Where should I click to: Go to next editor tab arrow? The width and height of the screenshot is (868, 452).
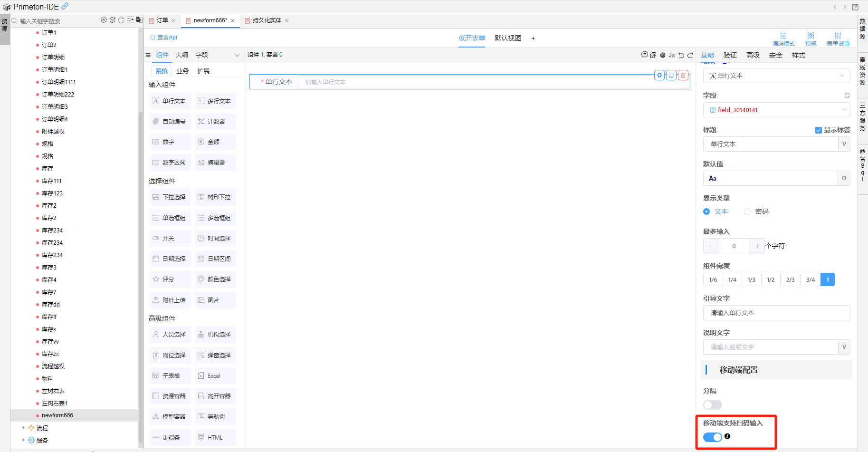[x=845, y=7]
